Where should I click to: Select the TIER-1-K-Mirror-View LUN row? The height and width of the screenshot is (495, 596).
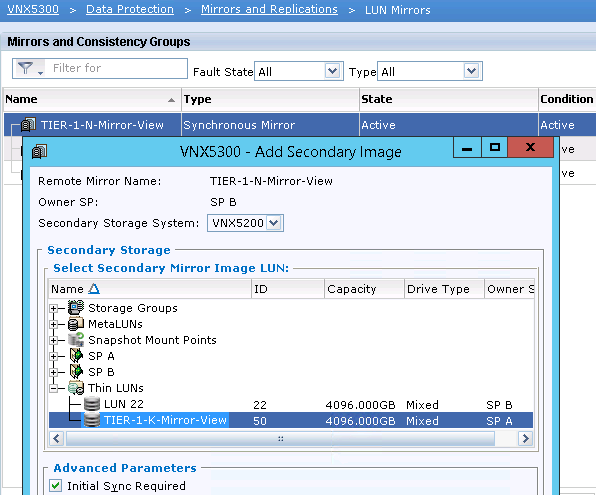(291, 420)
